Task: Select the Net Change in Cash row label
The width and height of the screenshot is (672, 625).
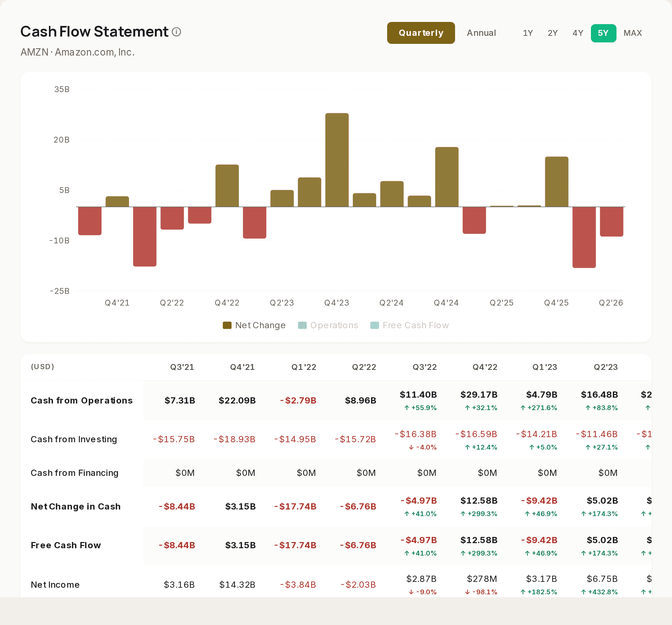Action: click(x=76, y=507)
